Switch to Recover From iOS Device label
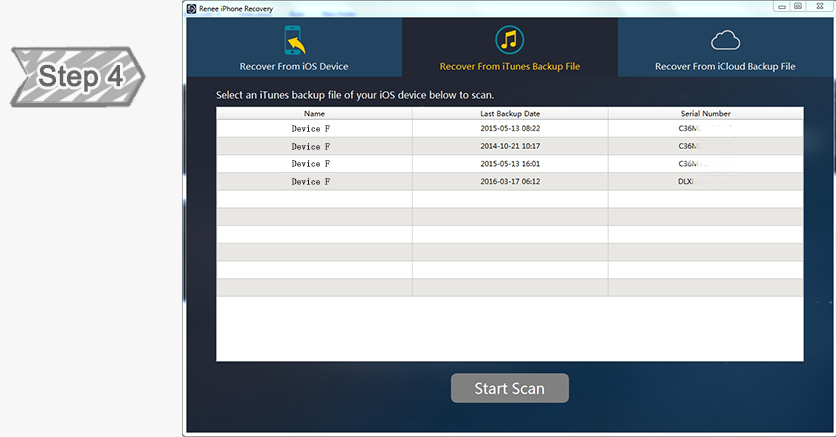The width and height of the screenshot is (836, 437). tap(294, 67)
